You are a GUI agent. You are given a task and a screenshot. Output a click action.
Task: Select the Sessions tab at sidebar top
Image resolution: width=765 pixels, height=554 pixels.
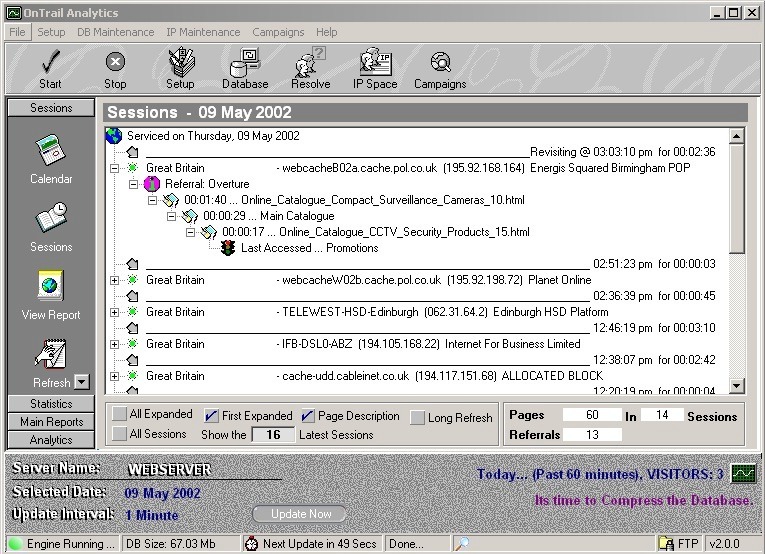point(51,108)
